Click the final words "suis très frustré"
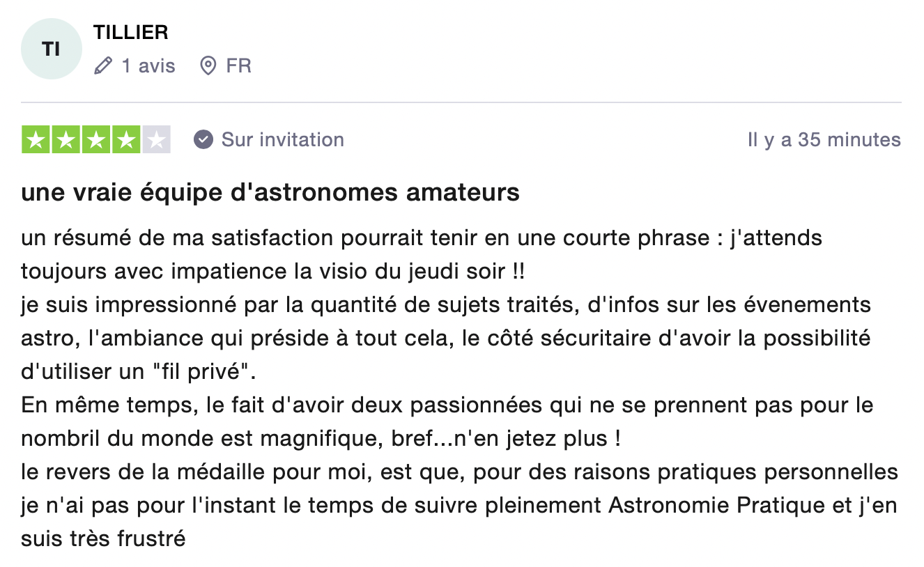 coord(103,538)
